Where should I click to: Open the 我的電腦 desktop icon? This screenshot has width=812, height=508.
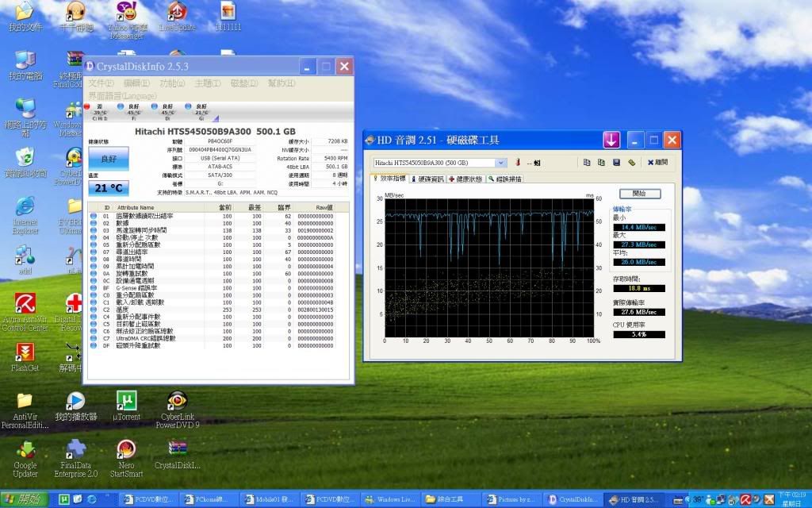tap(25, 66)
